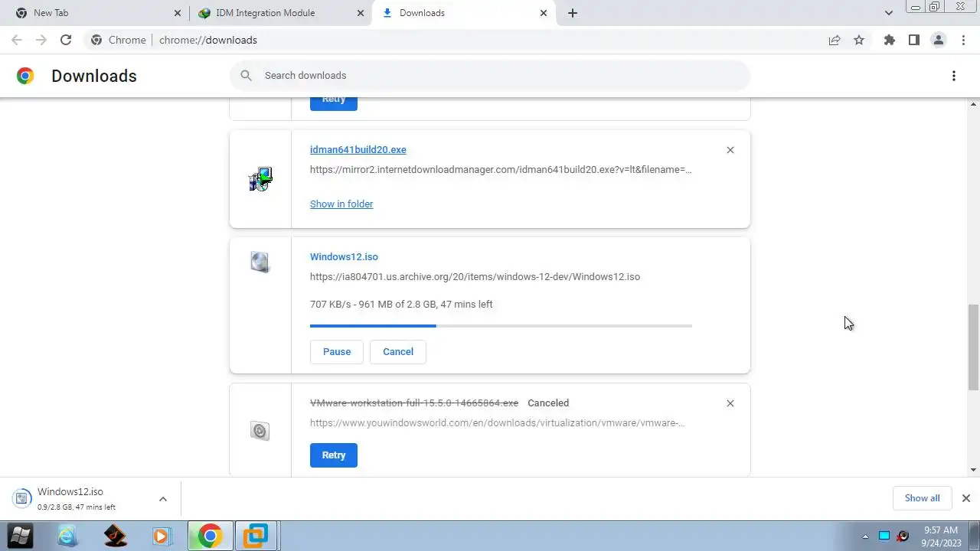Click the system tray clock
This screenshot has width=980, height=551.
(x=941, y=536)
